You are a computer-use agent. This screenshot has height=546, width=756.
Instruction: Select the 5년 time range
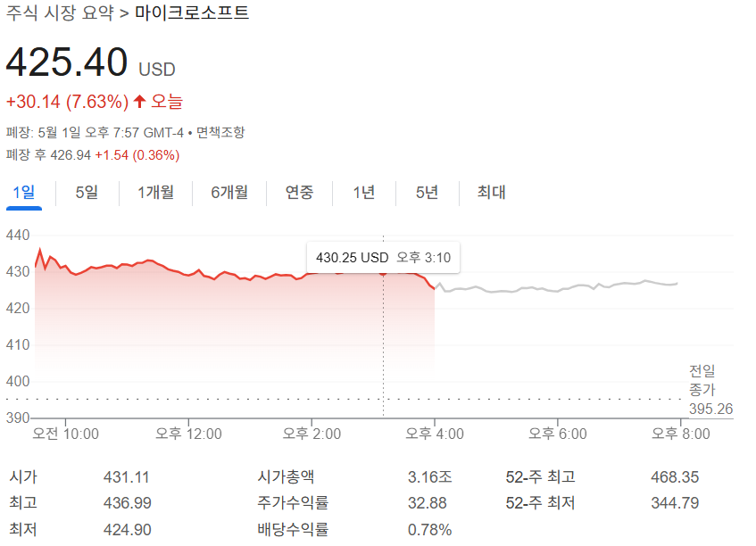coord(427,193)
